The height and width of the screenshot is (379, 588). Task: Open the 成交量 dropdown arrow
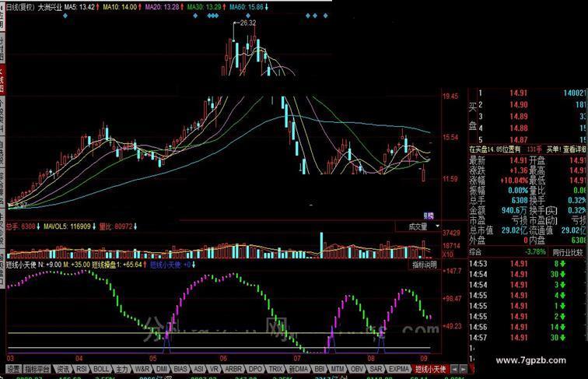tap(437, 226)
